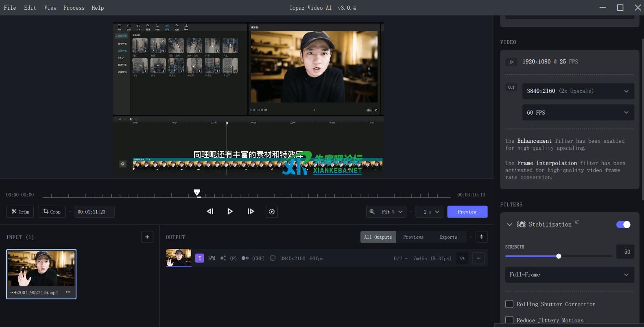Open the 60 FPS frame rate dropdown
This screenshot has height=327, width=644.
pyautogui.click(x=578, y=113)
